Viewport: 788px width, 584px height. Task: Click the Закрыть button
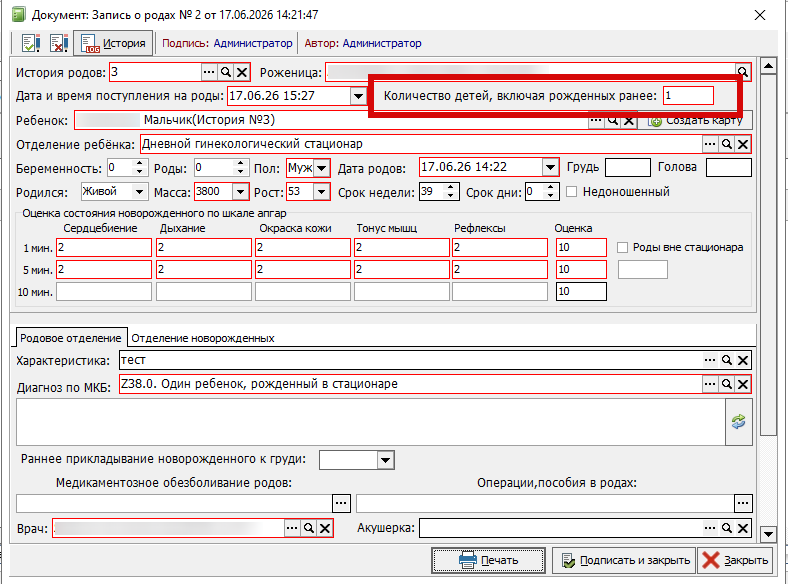[x=735, y=560]
